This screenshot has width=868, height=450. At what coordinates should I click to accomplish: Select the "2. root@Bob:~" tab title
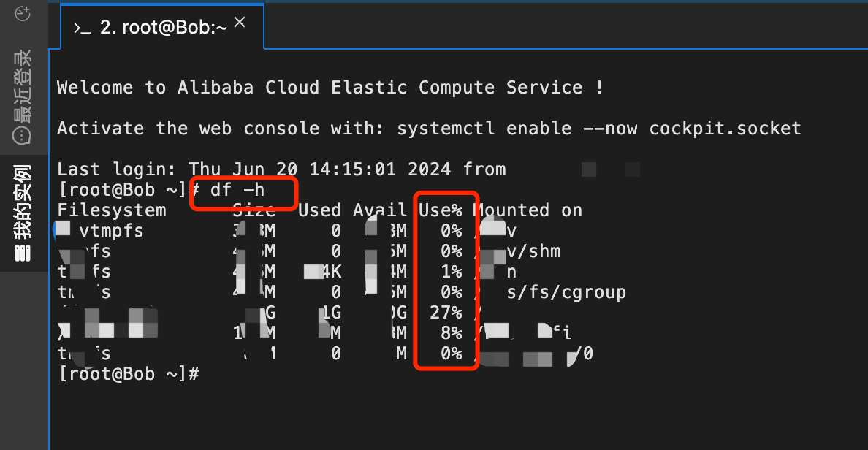pyautogui.click(x=164, y=28)
